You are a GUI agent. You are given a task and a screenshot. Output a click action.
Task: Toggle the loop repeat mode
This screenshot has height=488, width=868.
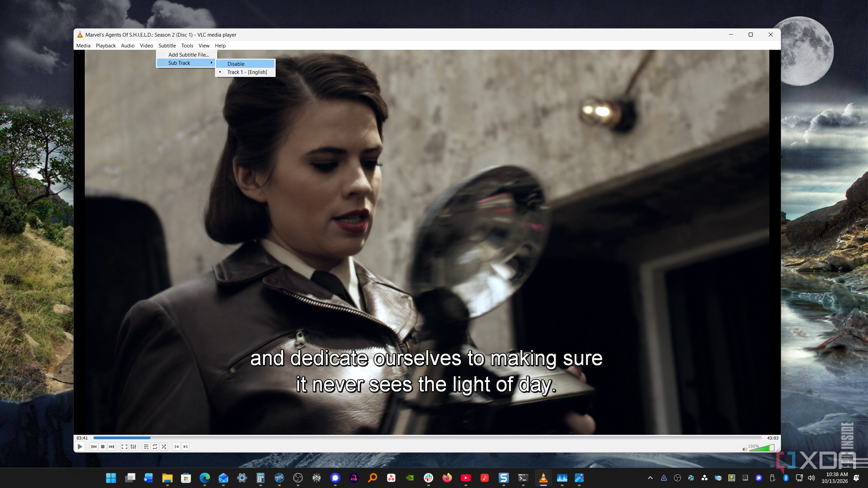click(x=155, y=447)
